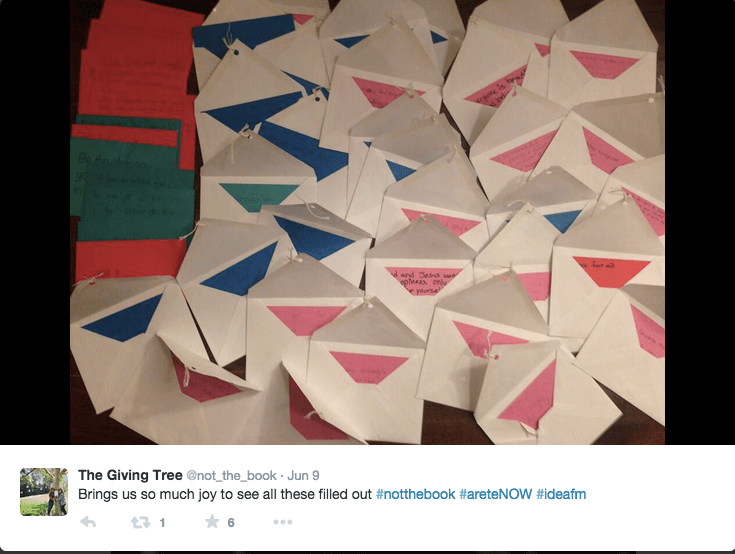735x554 pixels.
Task: Open the more options ellipsis menu
Action: tap(283, 522)
